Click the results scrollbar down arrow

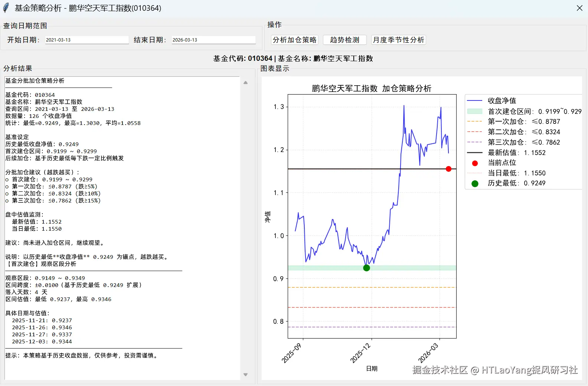(x=245, y=375)
